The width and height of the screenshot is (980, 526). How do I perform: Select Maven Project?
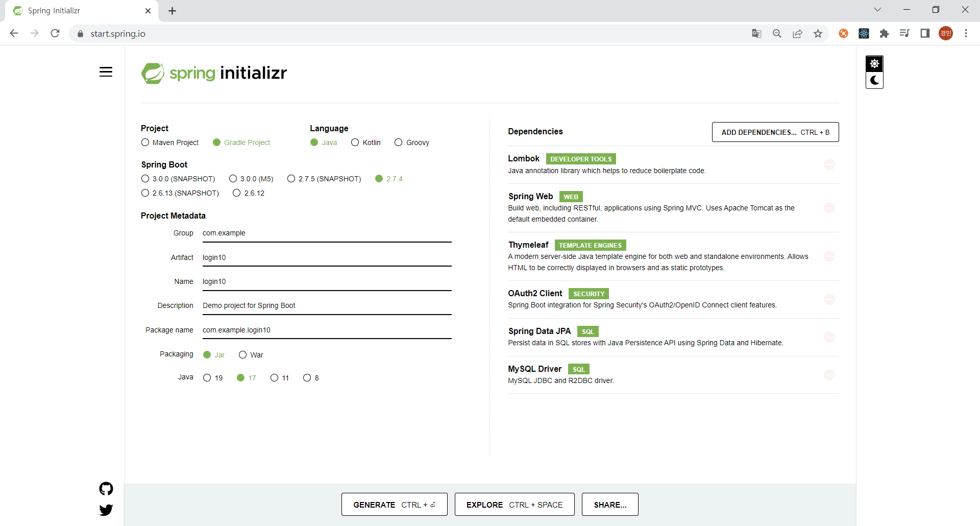coord(144,142)
